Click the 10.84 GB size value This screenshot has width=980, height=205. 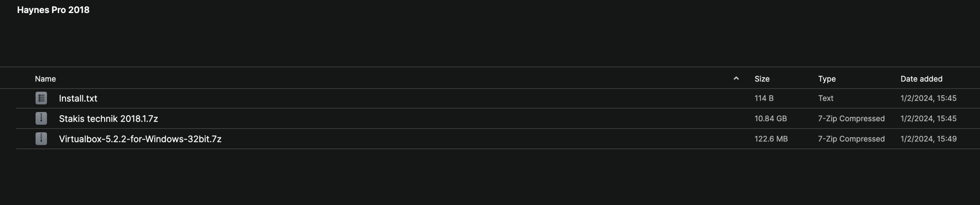tap(770, 119)
